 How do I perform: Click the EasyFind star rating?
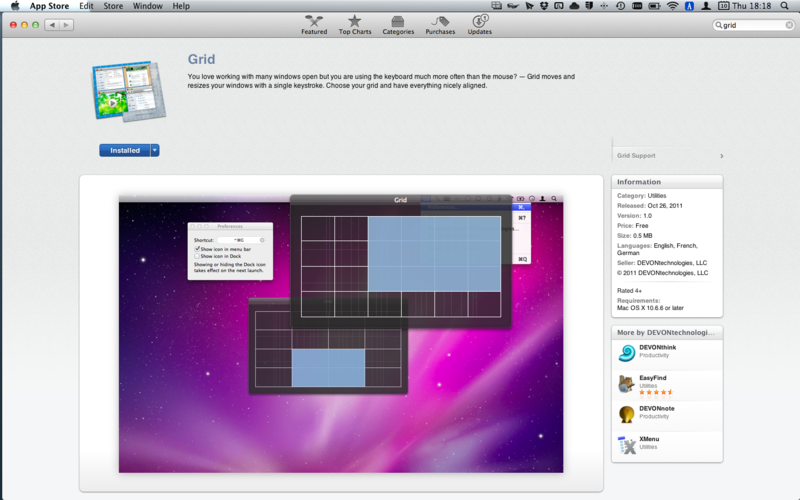point(656,392)
